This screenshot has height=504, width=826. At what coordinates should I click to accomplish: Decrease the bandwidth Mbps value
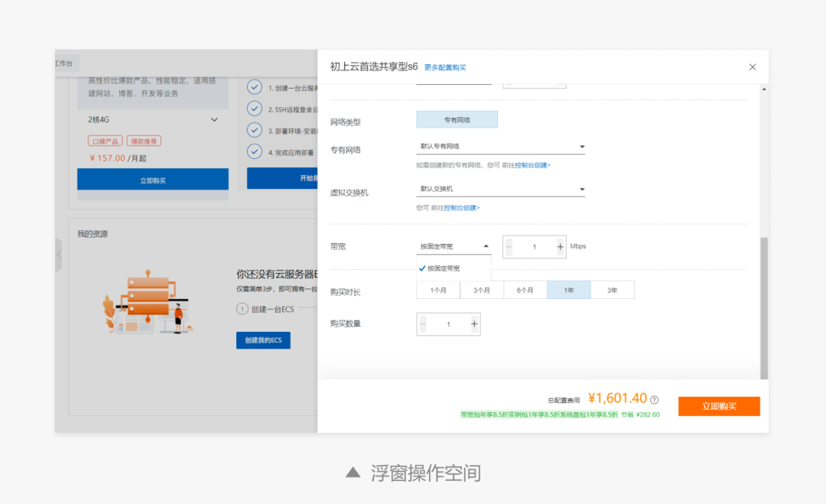(x=509, y=246)
